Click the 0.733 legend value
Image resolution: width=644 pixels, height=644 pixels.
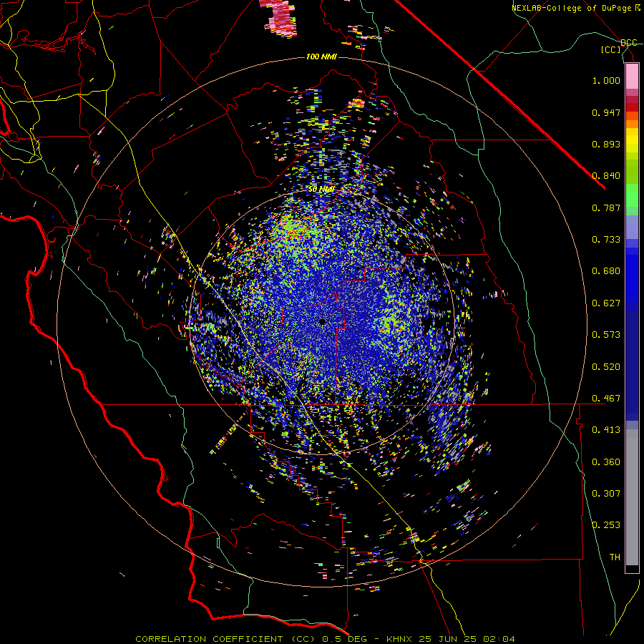(606, 240)
